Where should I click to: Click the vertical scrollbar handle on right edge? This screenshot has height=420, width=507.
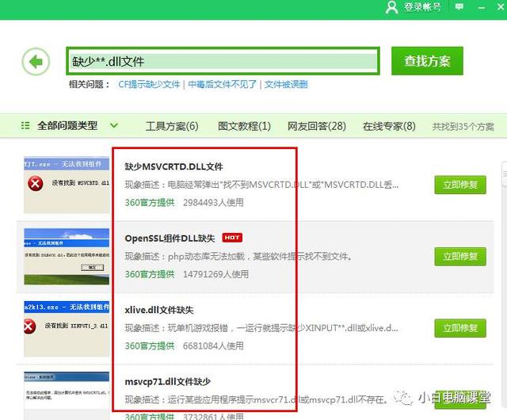pos(505,174)
